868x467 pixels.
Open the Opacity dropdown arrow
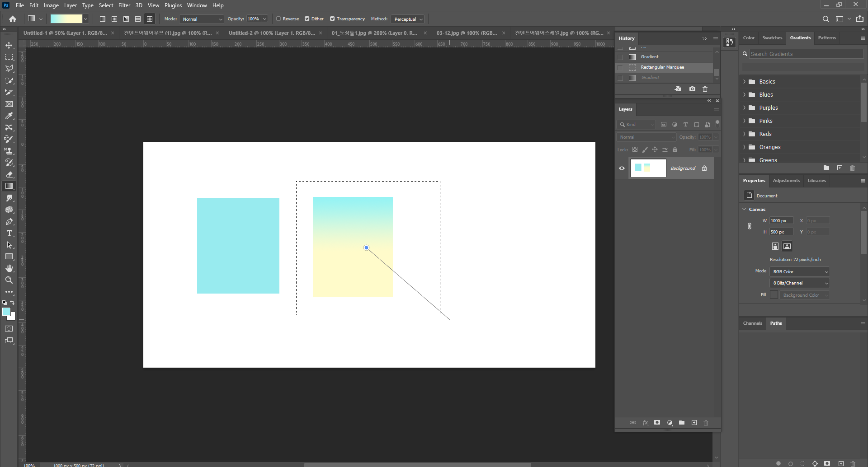(x=265, y=19)
